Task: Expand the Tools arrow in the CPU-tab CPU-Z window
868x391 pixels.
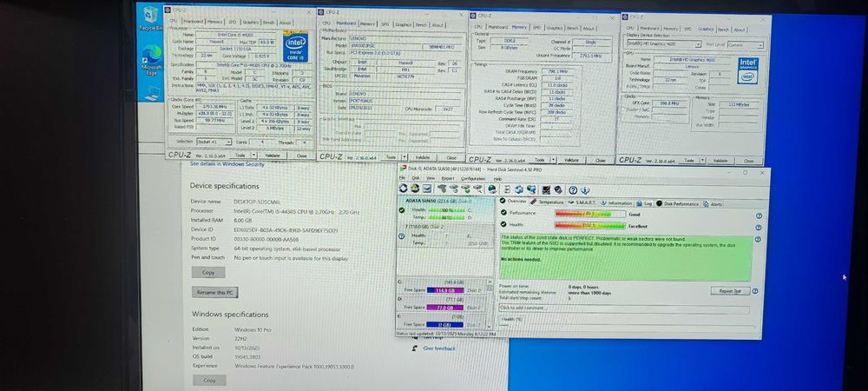Action: coord(254,156)
